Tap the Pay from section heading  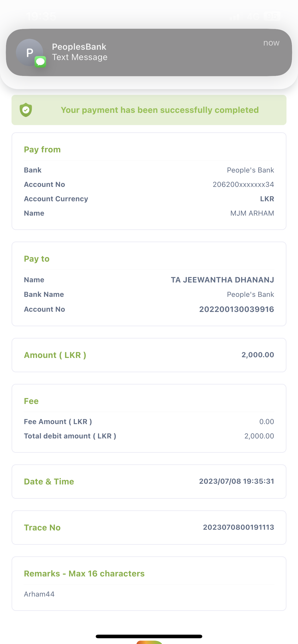pos(42,149)
